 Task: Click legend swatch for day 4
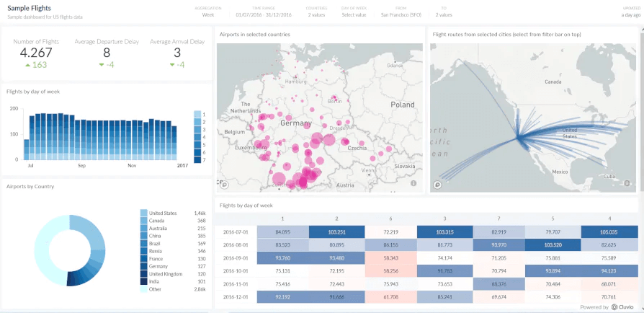[x=197, y=137]
